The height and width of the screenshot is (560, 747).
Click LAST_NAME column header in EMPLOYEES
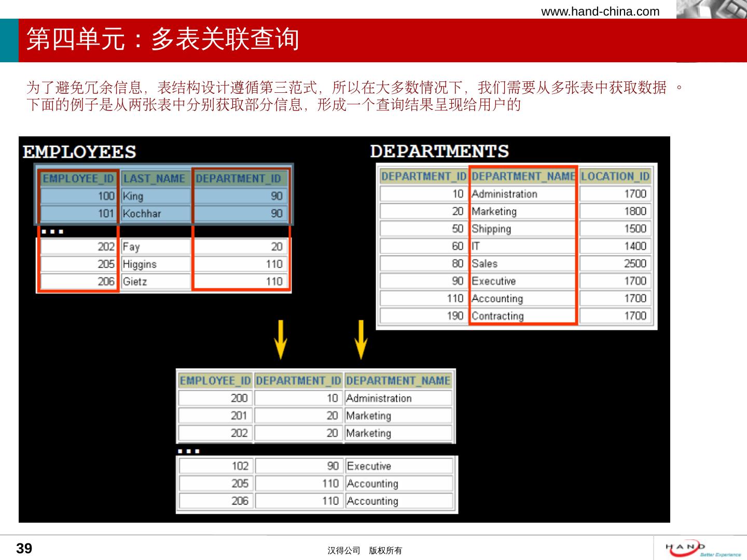click(155, 179)
